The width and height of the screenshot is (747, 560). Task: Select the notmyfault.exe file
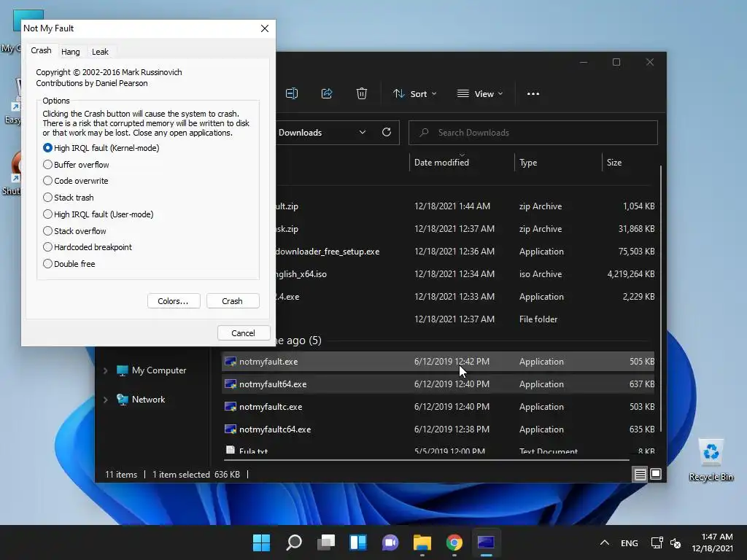pyautogui.click(x=438, y=362)
